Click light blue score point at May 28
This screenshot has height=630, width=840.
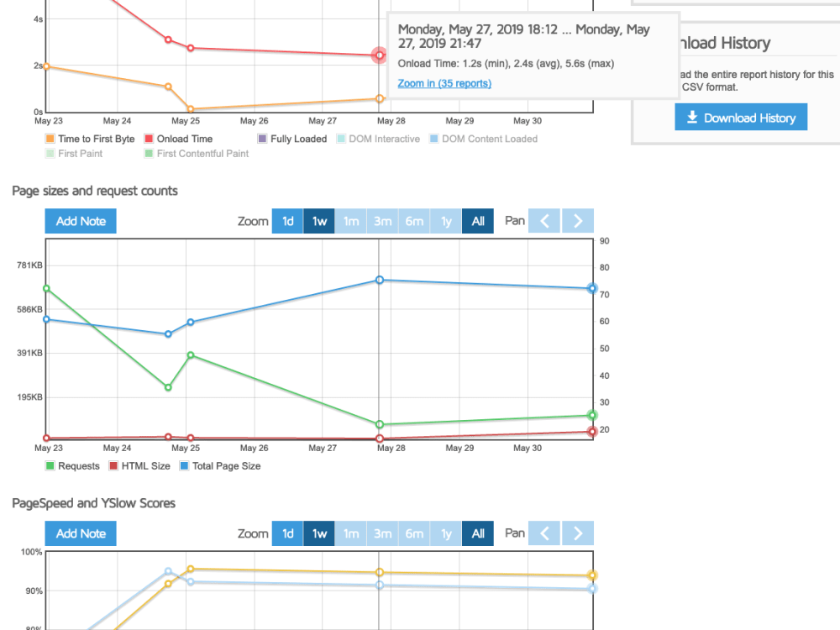pos(380,585)
